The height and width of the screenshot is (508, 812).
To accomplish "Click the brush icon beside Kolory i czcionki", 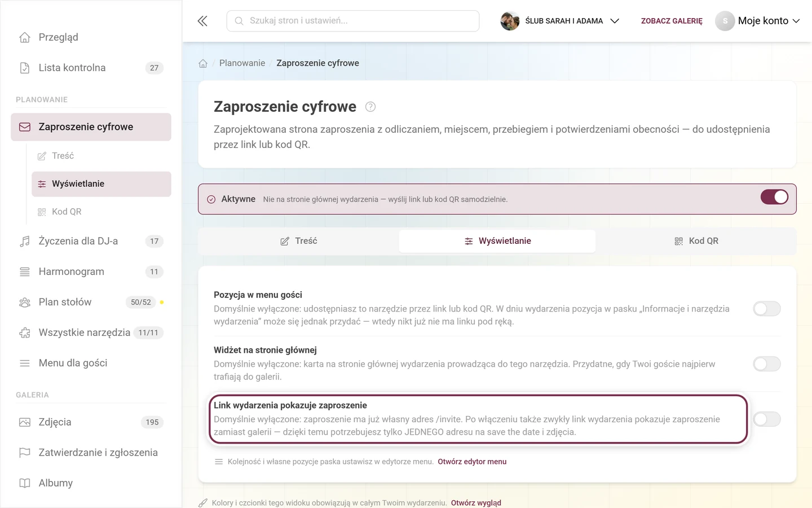I will 203,503.
